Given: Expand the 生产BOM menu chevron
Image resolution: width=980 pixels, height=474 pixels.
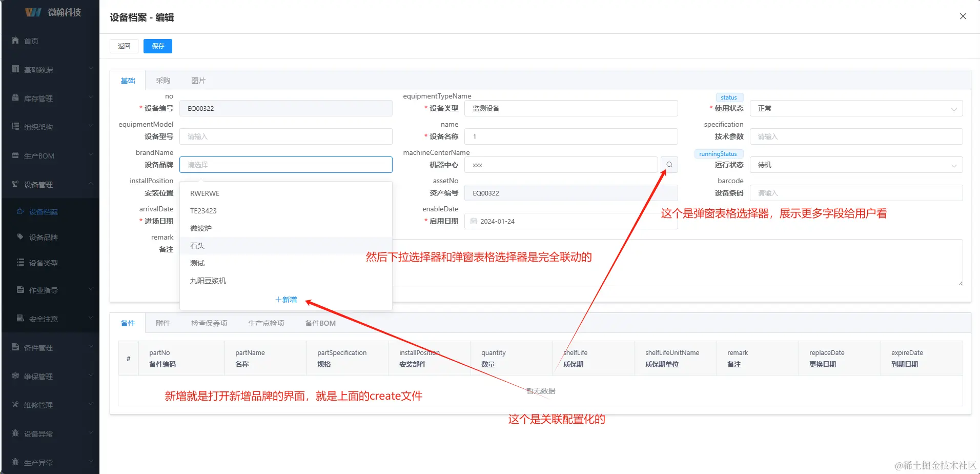Looking at the screenshot, I should coord(91,154).
